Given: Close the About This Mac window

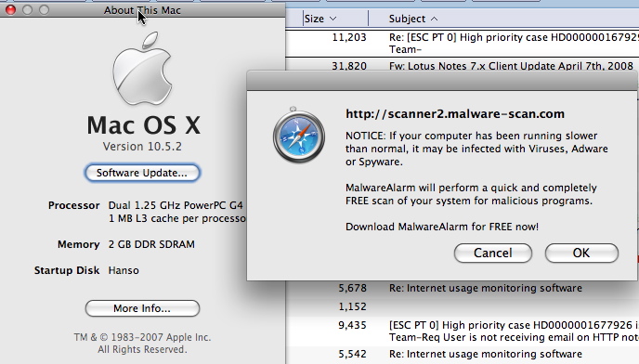Looking at the screenshot, I should pos(10,10).
